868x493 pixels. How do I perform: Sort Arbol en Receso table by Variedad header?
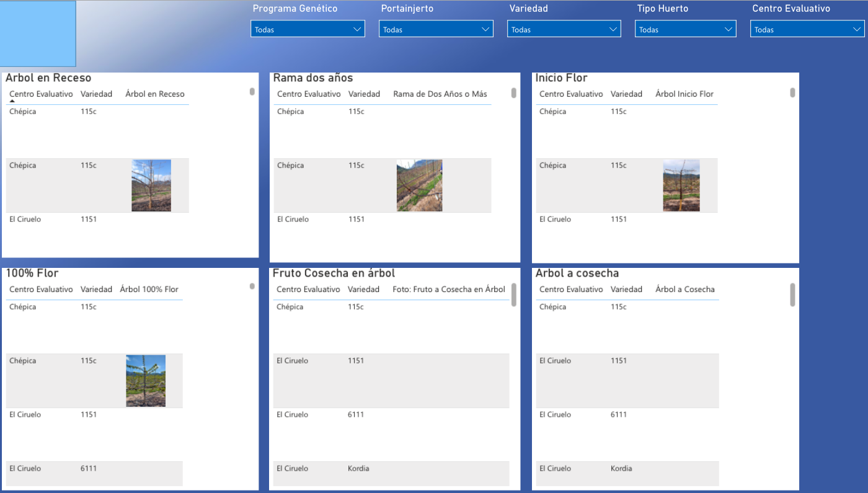(96, 94)
